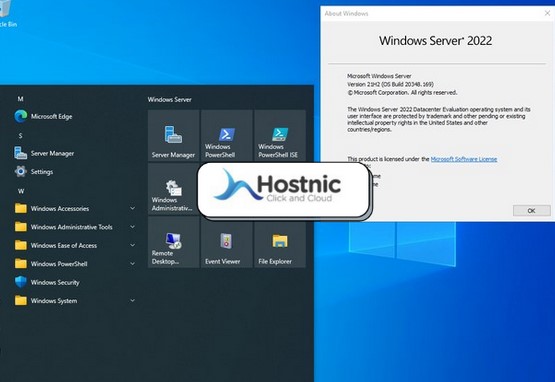Expand the Windows PowerShell folder chevron
Image resolution: width=555 pixels, height=382 pixels.
click(x=132, y=264)
